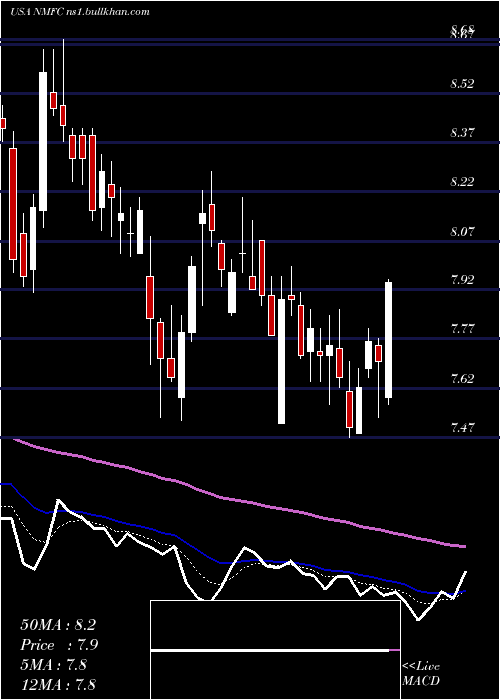The width and height of the screenshot is (500, 700).
Task: Click the 'USA NMFC ns1.bullkhan.com' header text
Action: [x=79, y=12]
